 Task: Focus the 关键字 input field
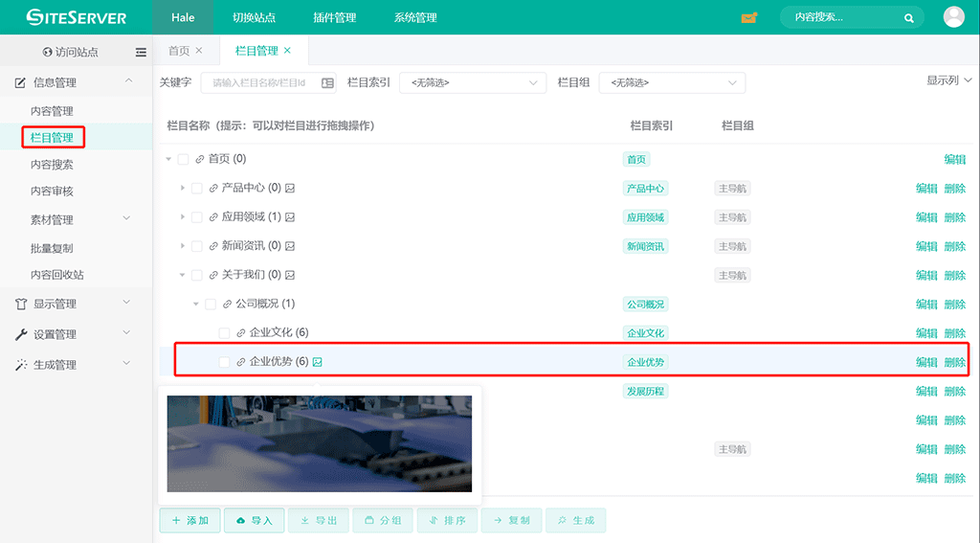point(268,82)
